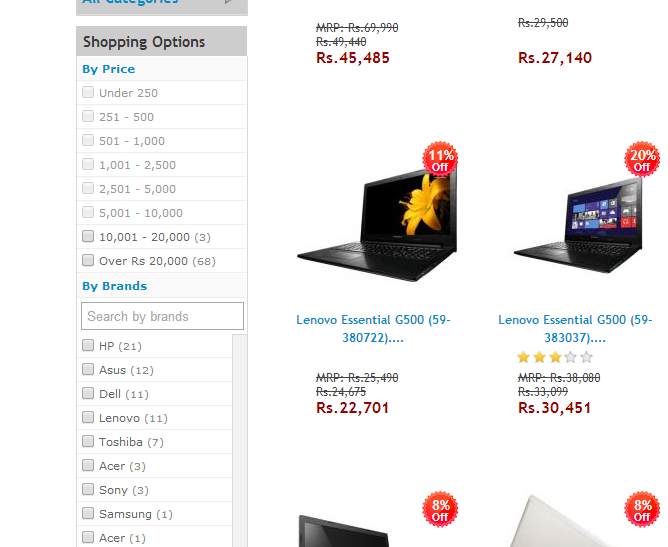Expand the All Categories arrow
This screenshot has width=668, height=547.
(229, 2)
